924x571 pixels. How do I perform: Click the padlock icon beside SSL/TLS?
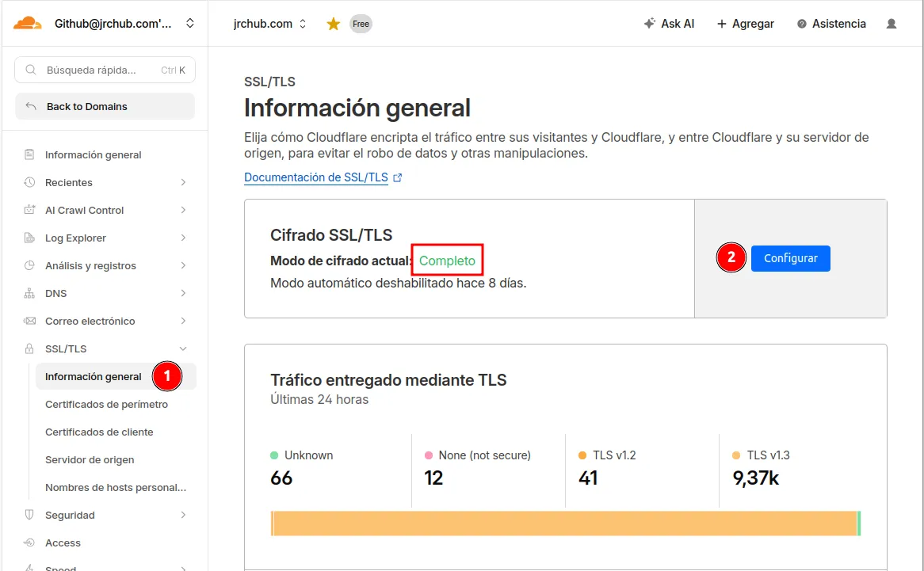[29, 348]
